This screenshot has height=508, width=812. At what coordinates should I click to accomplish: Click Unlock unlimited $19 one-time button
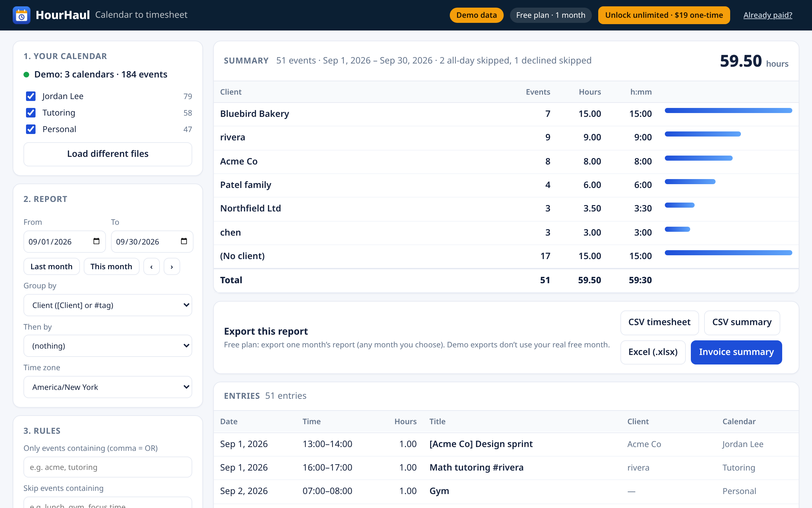click(664, 15)
